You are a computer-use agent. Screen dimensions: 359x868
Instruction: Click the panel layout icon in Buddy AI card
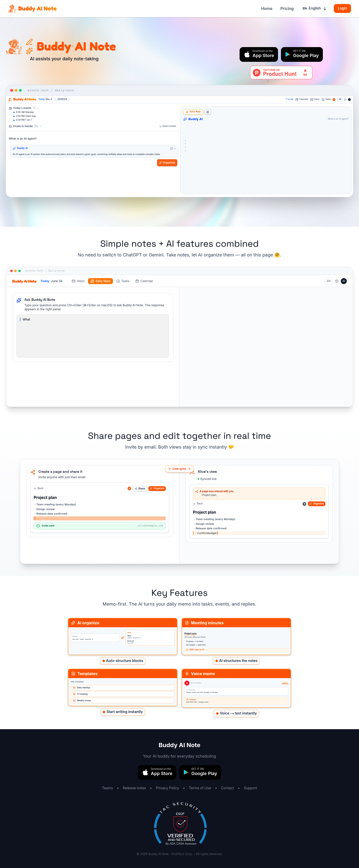(x=171, y=149)
